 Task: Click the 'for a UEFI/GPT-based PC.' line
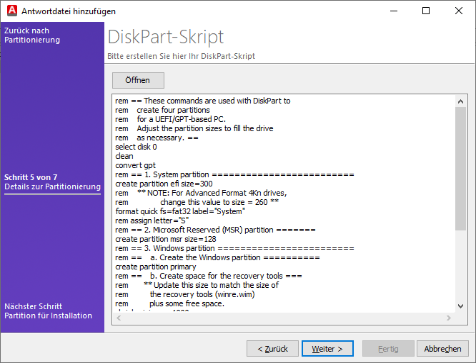(170, 119)
